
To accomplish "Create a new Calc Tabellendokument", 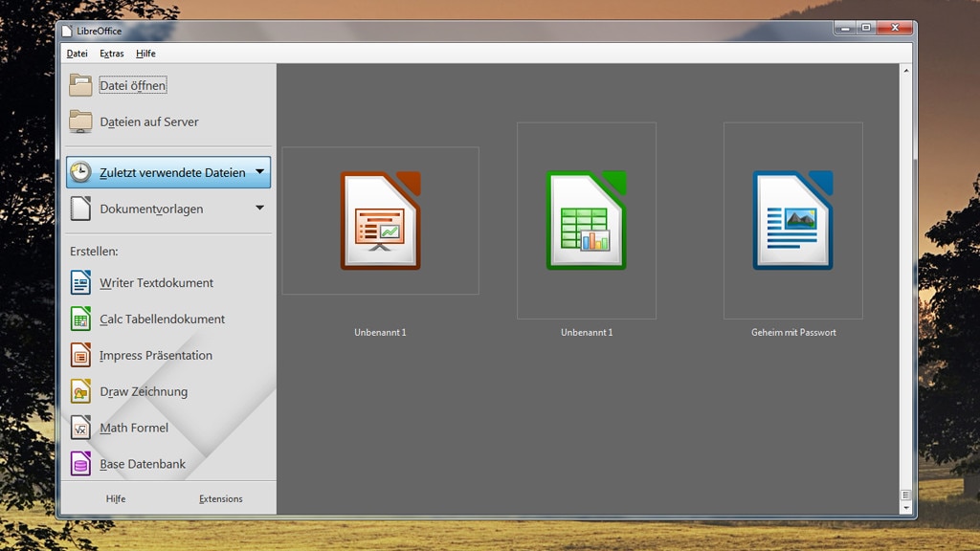I will coord(162,320).
